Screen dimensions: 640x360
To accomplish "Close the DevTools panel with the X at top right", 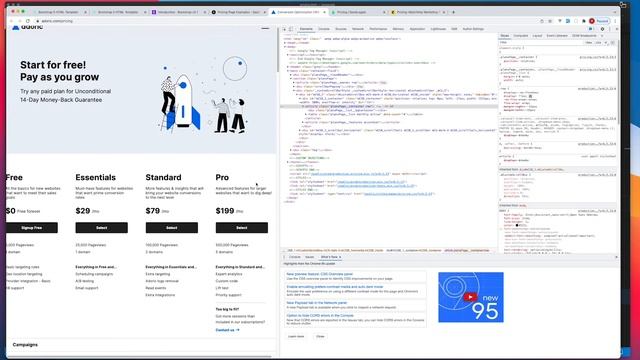I will point(616,29).
